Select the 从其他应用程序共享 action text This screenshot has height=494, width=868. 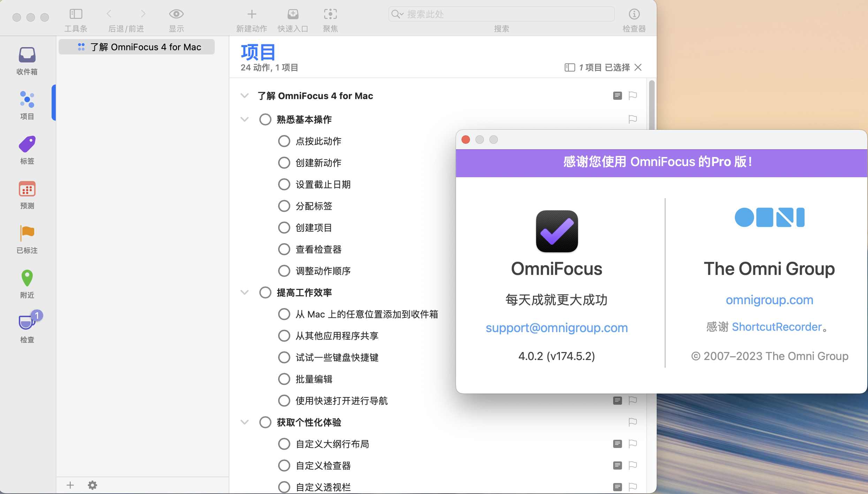(337, 336)
